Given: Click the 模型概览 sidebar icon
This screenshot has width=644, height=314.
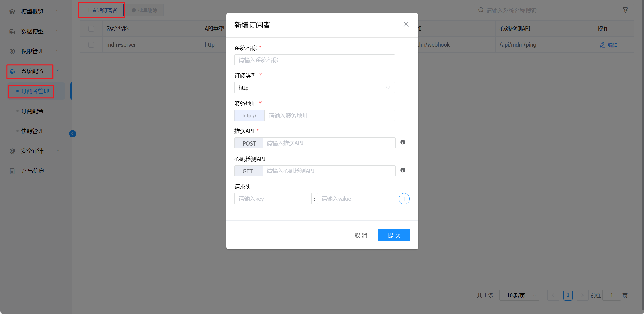Looking at the screenshot, I should pyautogui.click(x=12, y=11).
